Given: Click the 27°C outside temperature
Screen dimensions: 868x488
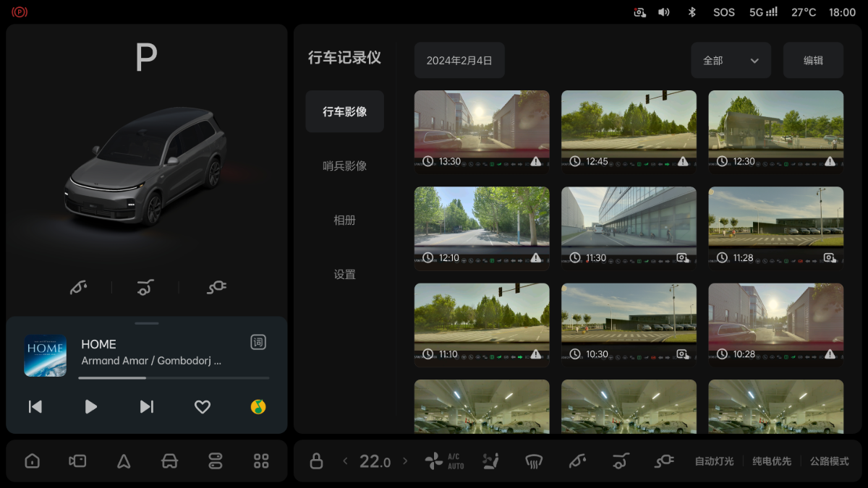Looking at the screenshot, I should pyautogui.click(x=804, y=12).
